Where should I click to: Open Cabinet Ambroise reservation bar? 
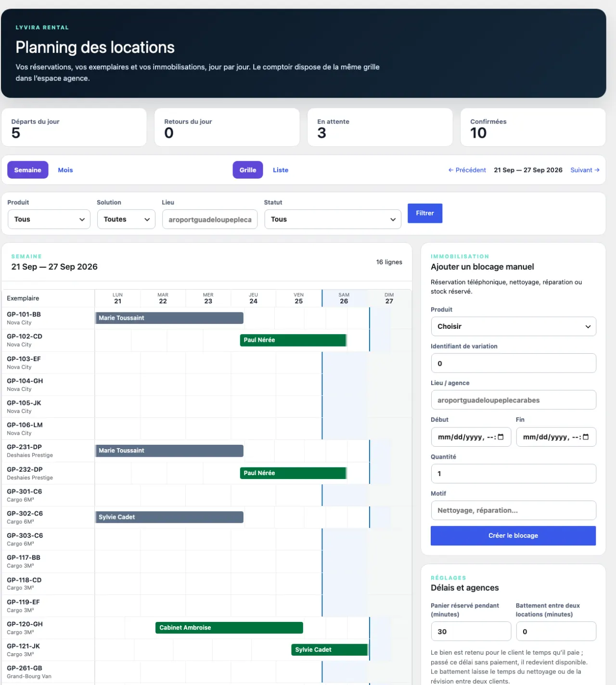[x=229, y=628]
